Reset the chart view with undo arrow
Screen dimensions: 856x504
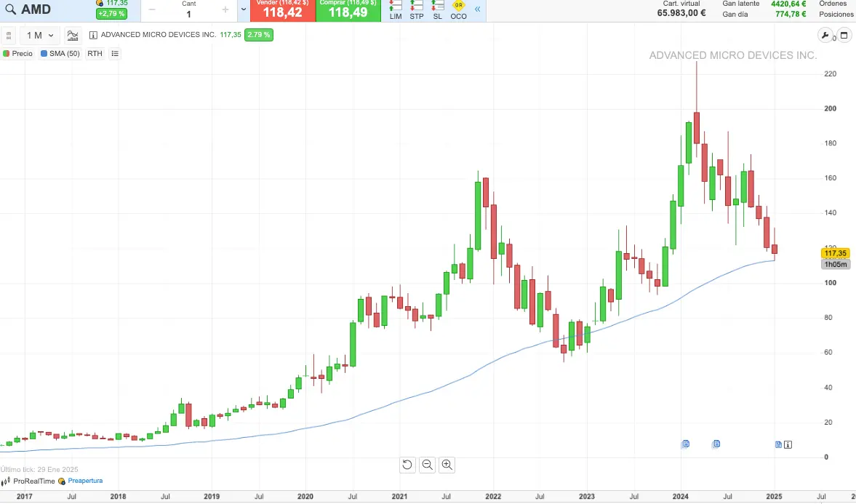tap(407, 465)
